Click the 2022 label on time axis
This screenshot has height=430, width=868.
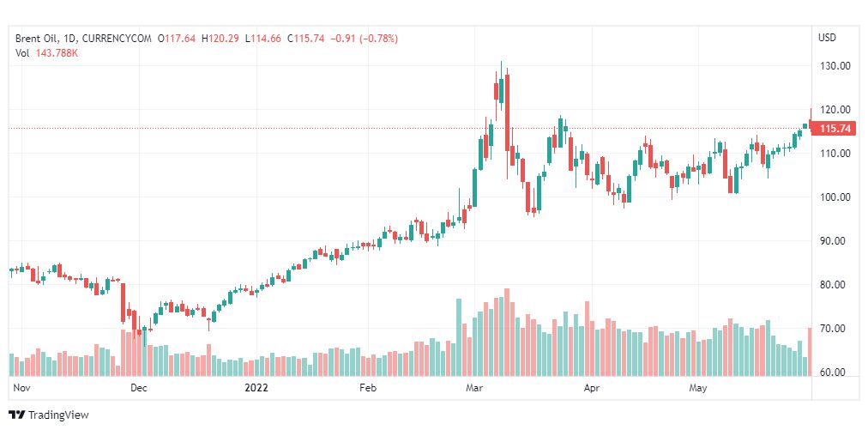[256, 388]
